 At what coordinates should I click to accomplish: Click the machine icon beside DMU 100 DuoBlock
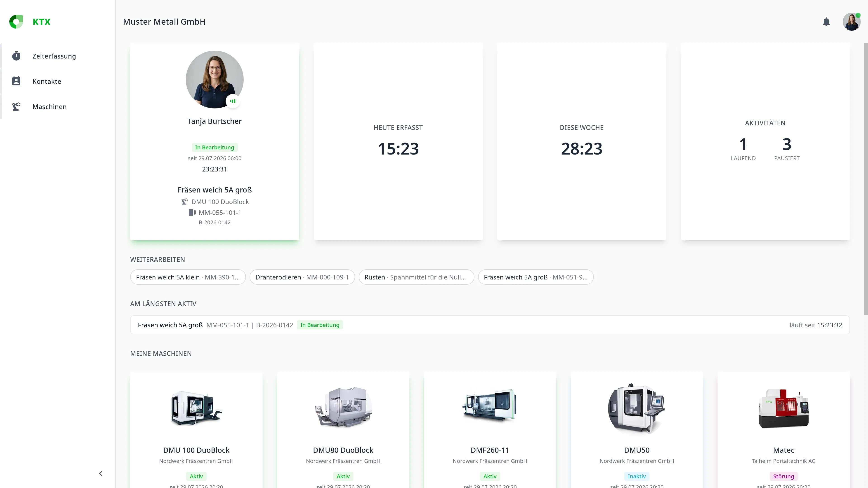(184, 201)
